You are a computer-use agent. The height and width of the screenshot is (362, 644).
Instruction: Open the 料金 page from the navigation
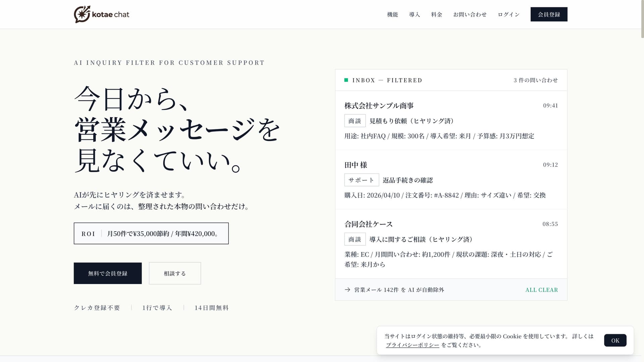(437, 14)
